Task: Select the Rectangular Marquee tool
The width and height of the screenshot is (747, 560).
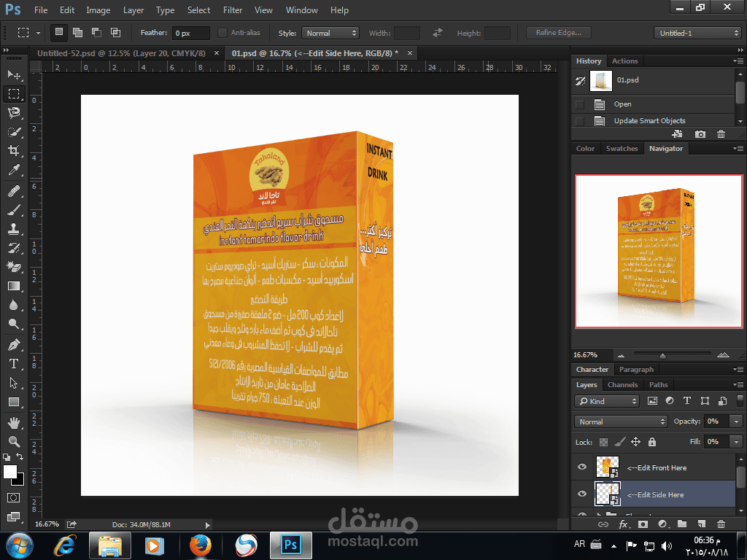Action: tap(14, 94)
